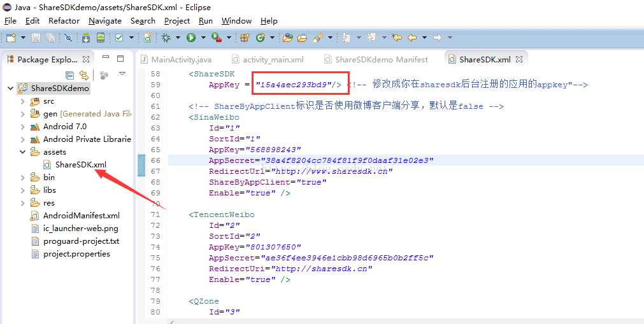Click the Back navigation arrow

click(412, 38)
